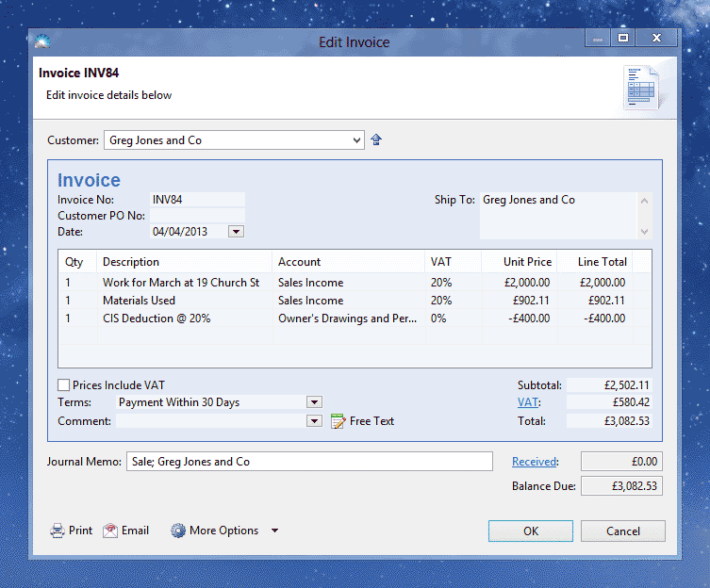The height and width of the screenshot is (588, 710).
Task: Click the Print printer icon
Action: (58, 531)
